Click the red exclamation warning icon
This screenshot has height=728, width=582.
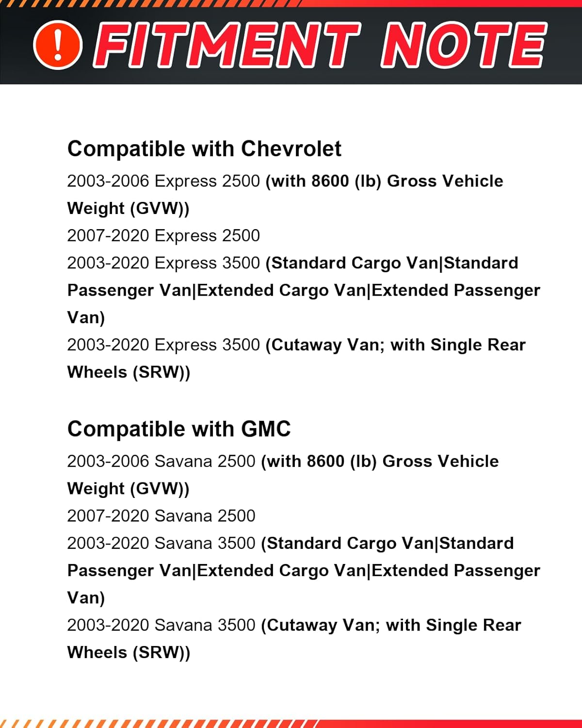tap(57, 45)
